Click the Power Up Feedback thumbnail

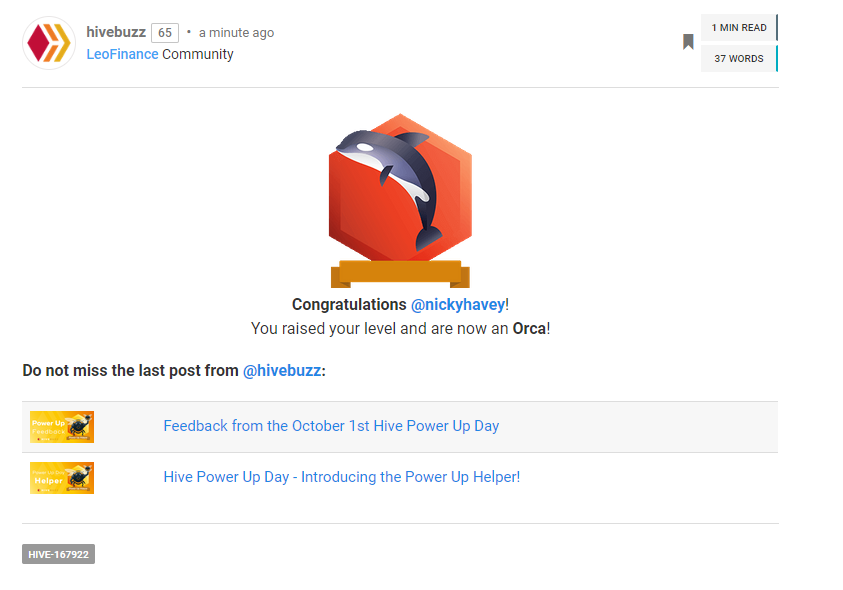point(62,427)
